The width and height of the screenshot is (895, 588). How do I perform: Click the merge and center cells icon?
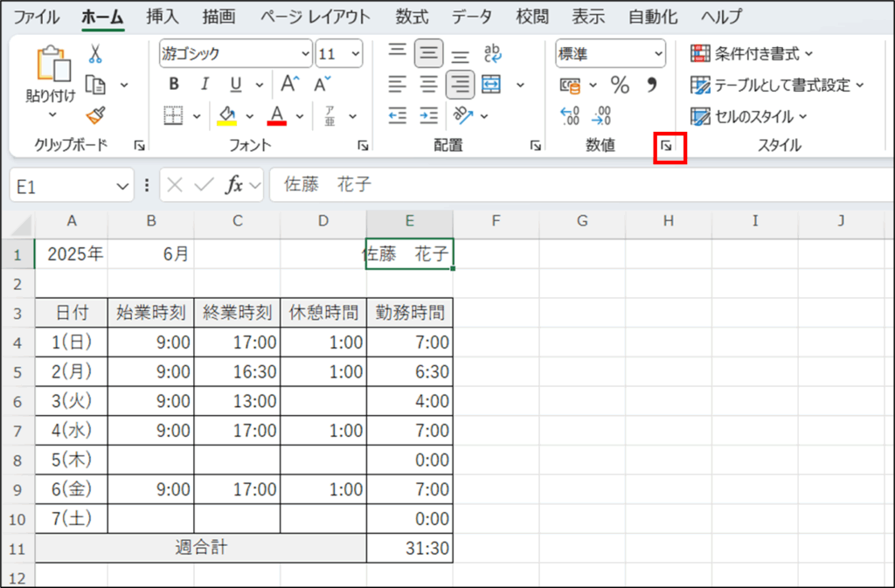(491, 85)
